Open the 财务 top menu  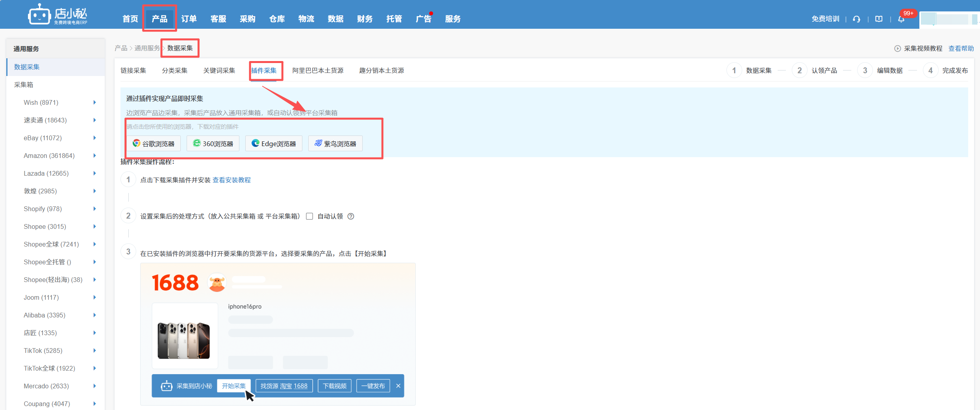point(365,19)
